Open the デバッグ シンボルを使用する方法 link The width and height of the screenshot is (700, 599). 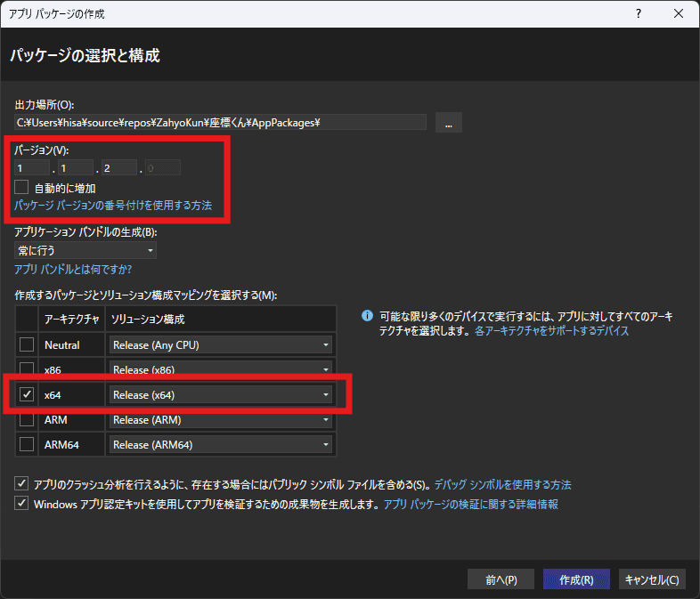[502, 484]
